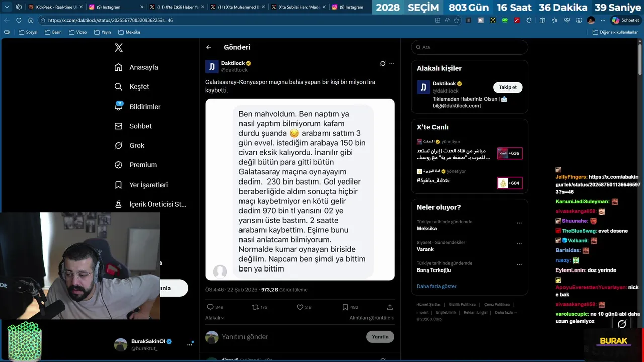Click the post share icon
644x362 pixels.
pos(390,307)
